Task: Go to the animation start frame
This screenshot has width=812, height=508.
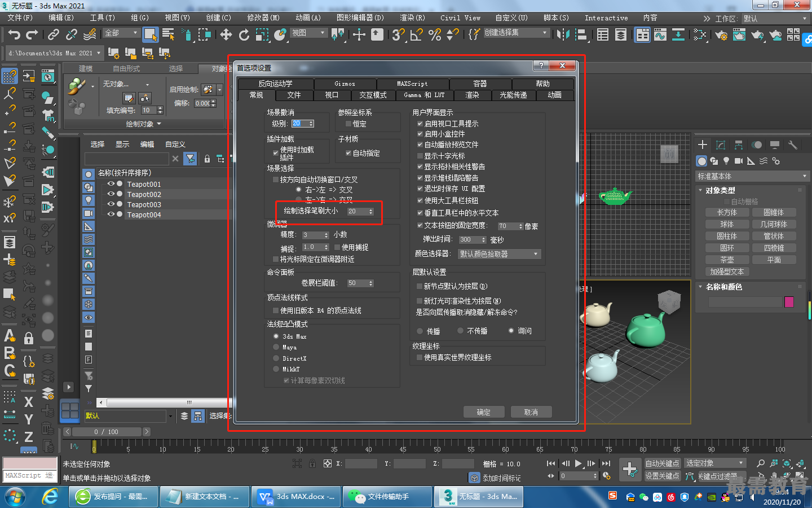Action: 551,463
